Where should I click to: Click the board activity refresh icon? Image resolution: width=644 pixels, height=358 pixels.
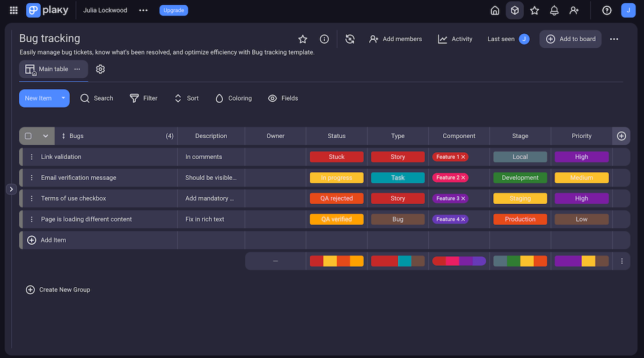pos(350,39)
